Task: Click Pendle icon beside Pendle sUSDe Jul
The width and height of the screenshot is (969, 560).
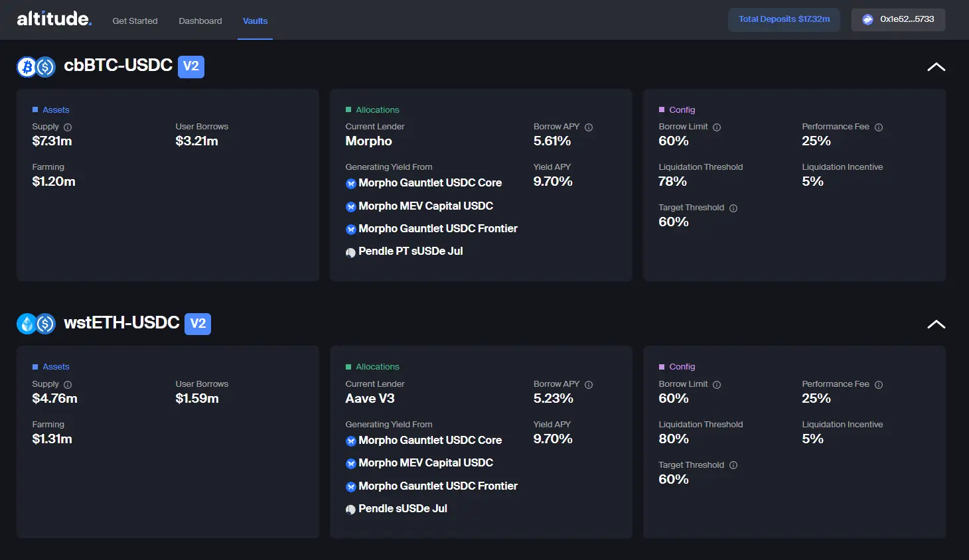Action: click(x=351, y=510)
